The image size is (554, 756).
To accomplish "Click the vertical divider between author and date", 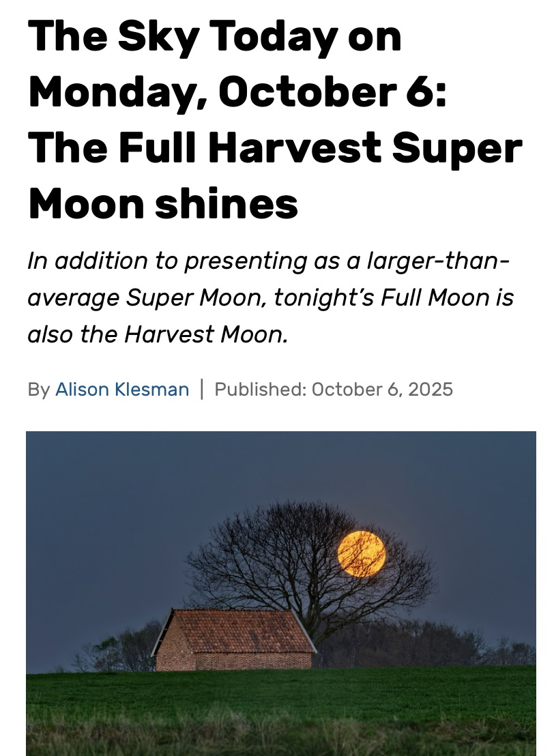I will pos(202,389).
